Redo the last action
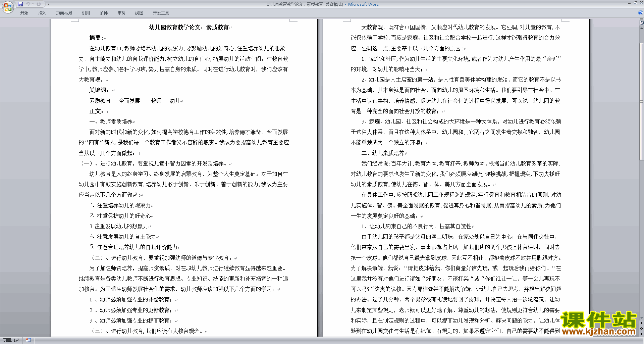 coord(39,4)
